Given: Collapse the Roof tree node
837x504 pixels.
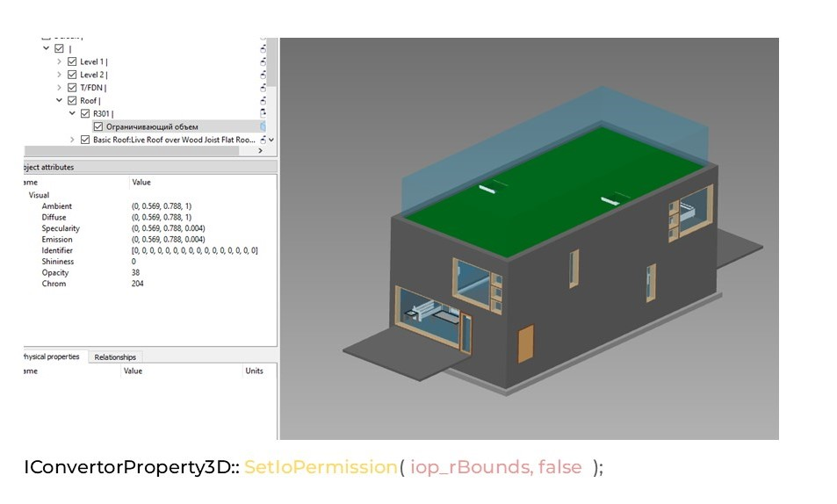Looking at the screenshot, I should point(60,101).
